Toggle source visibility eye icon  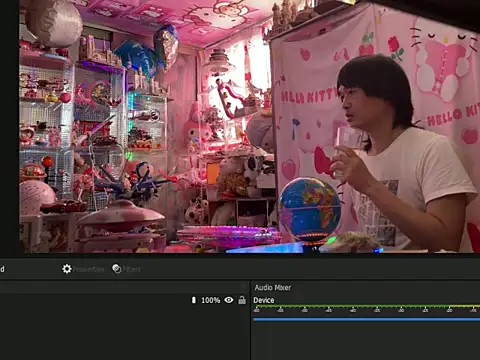point(229,300)
